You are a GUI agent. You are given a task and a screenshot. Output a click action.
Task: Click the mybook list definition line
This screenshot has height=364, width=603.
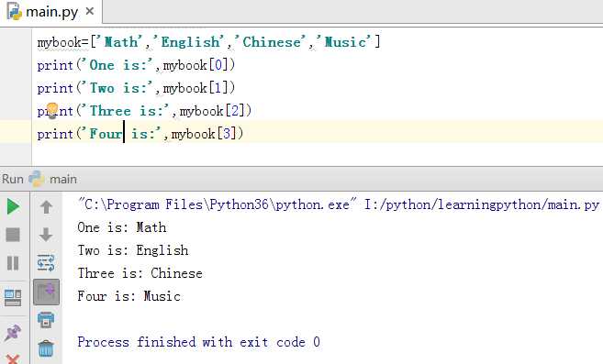click(x=209, y=42)
